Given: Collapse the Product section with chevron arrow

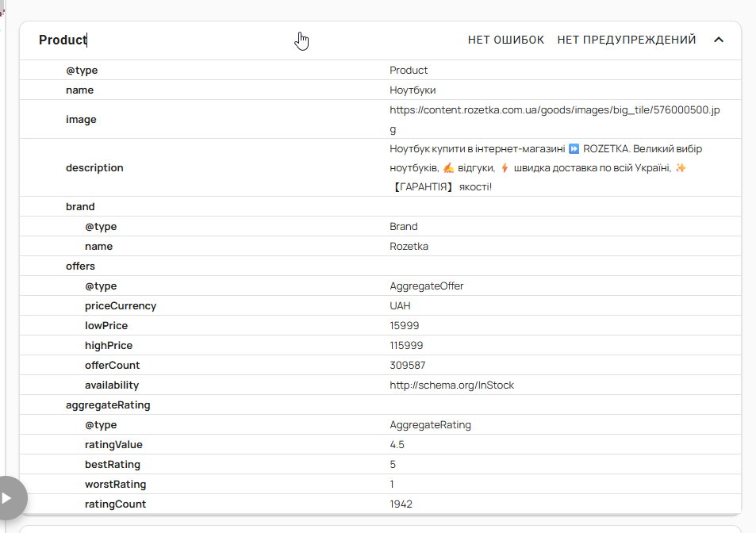Looking at the screenshot, I should coord(719,40).
